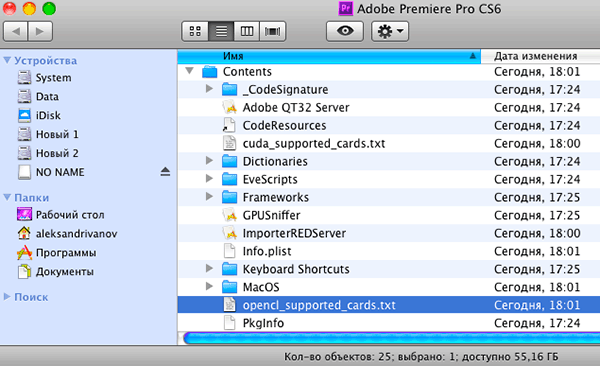Image resolution: width=600 pixels, height=366 pixels.
Task: Select the Adobe QT32 Server icon
Action: point(230,108)
